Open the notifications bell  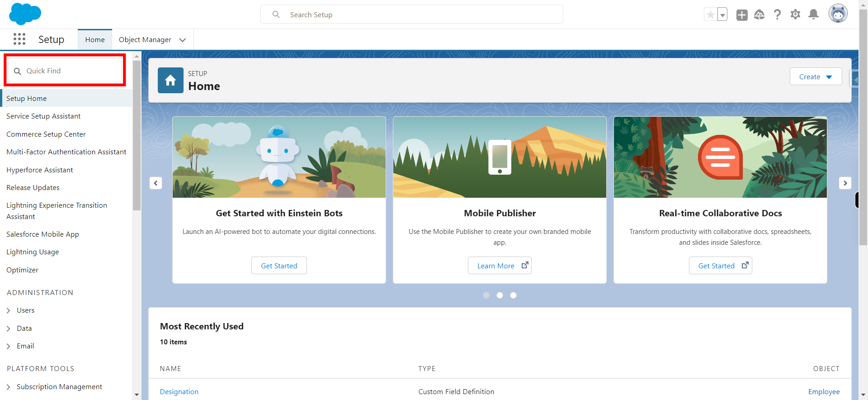pyautogui.click(x=813, y=14)
